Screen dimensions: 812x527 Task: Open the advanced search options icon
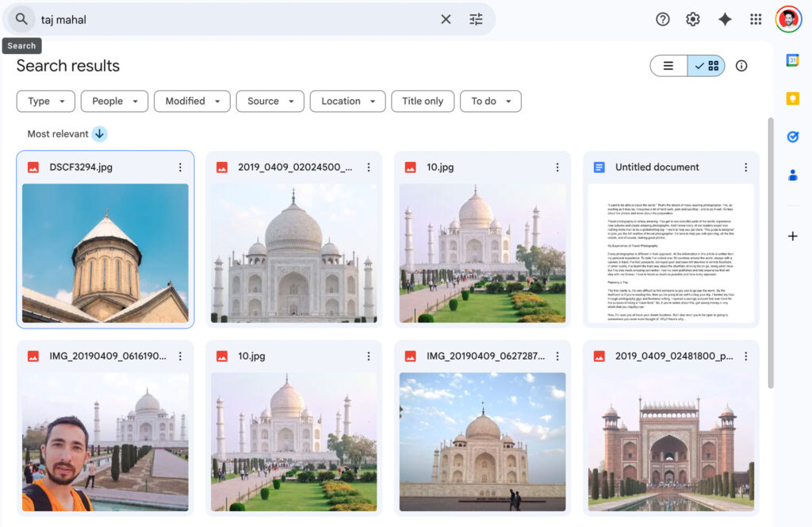point(476,19)
